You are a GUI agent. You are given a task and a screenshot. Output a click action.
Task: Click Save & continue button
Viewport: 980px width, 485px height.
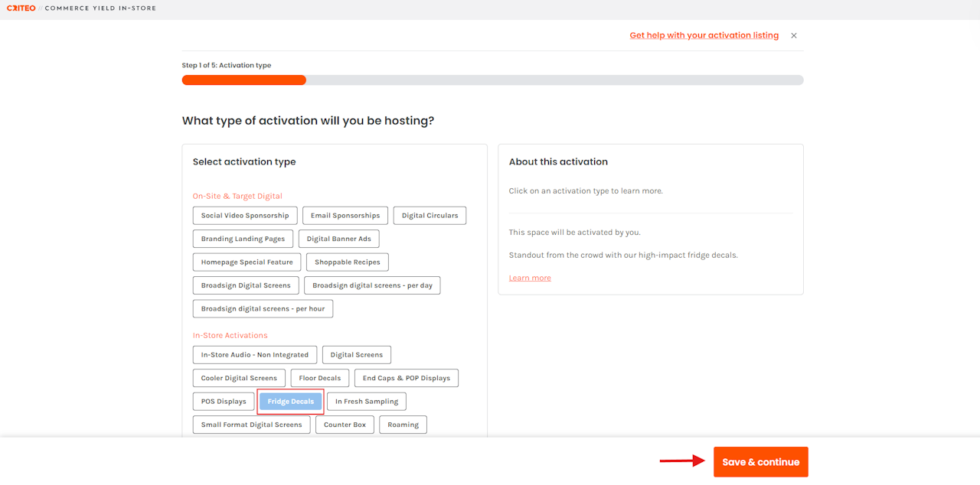coord(760,462)
